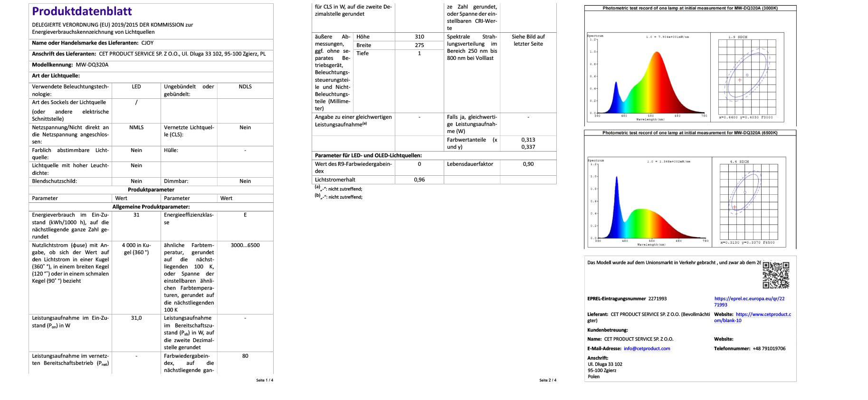Click the 3000K spectrum chart
This screenshot has height=400, width=868.
pos(648,77)
